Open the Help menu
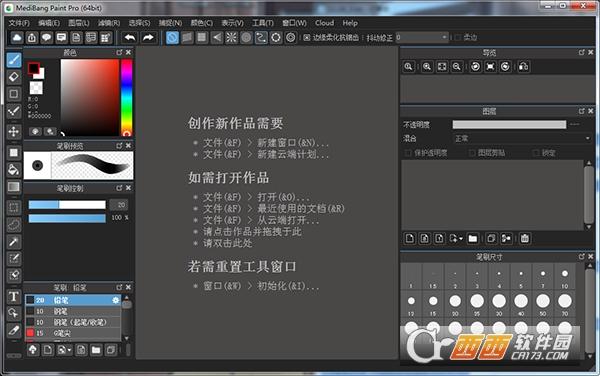Viewport: 600px width, 376px height. point(350,23)
